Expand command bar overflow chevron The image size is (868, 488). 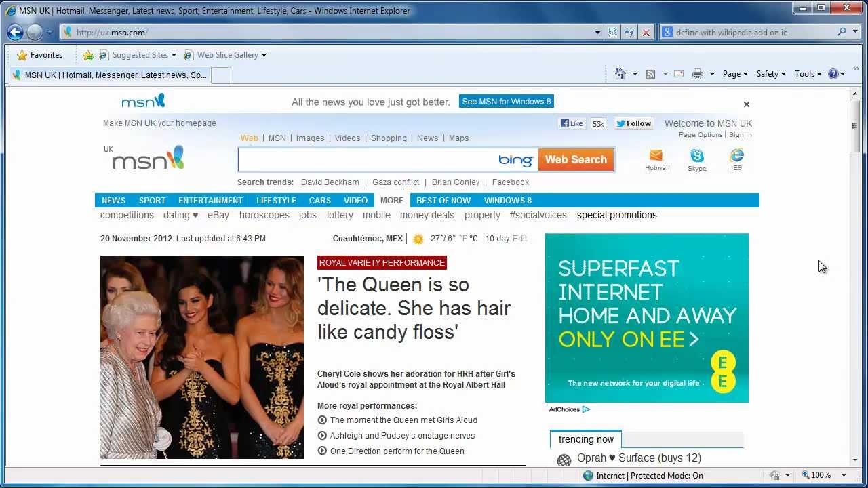(856, 70)
